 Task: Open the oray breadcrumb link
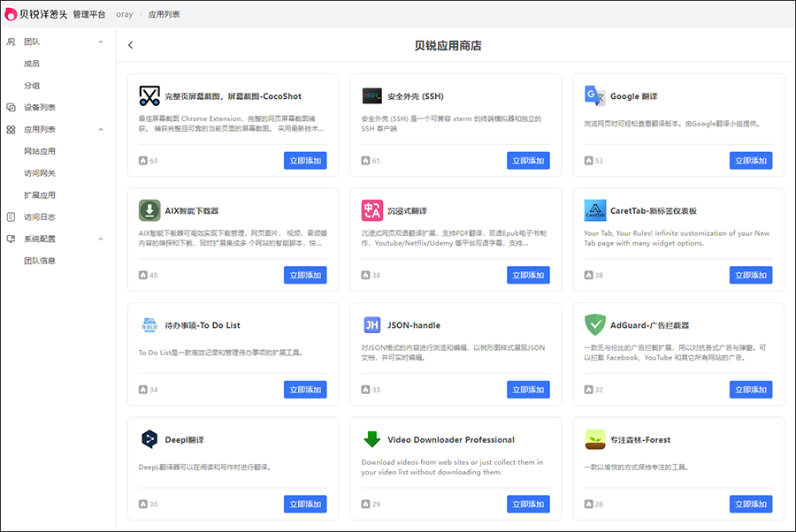(x=124, y=13)
